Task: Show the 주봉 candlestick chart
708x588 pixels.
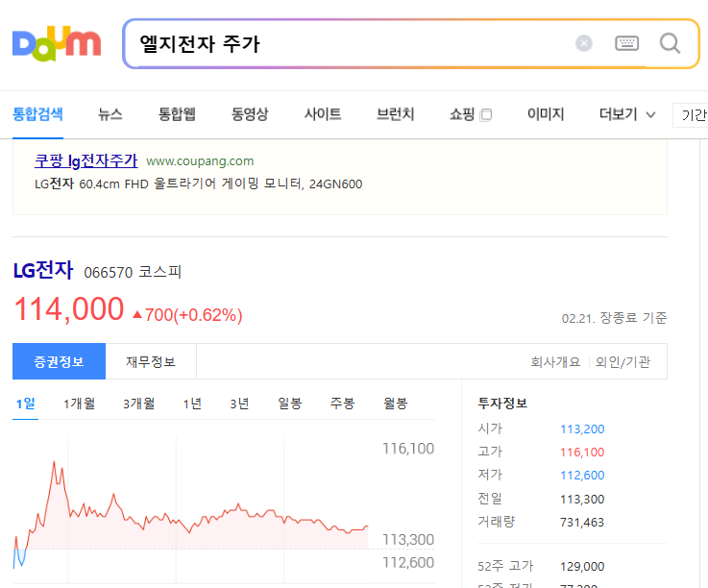Action: point(342,404)
